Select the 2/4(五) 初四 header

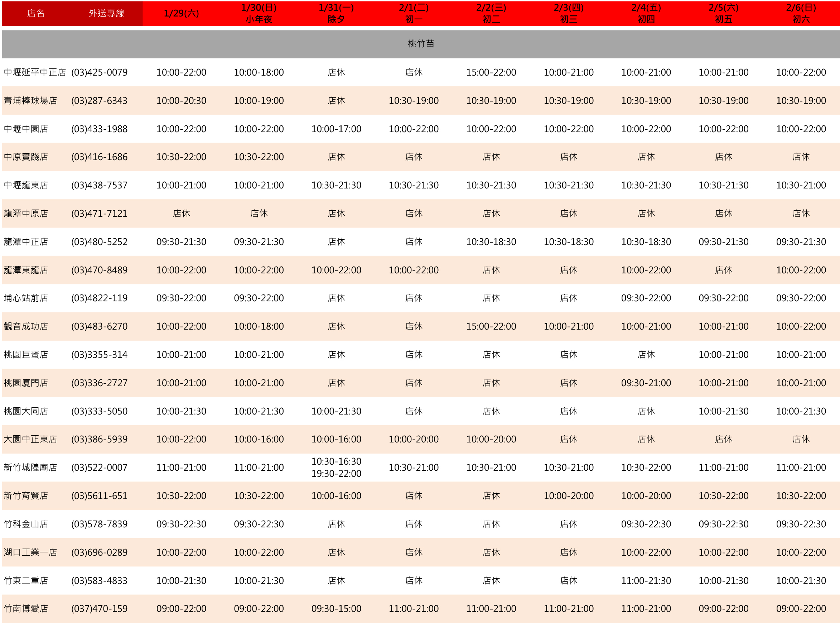pos(646,14)
